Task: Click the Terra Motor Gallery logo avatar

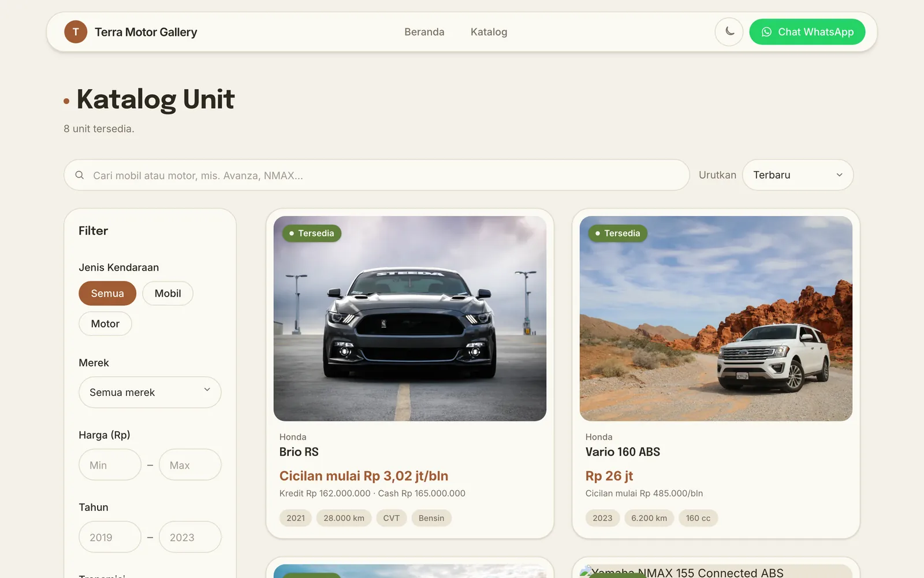Action: (x=76, y=32)
